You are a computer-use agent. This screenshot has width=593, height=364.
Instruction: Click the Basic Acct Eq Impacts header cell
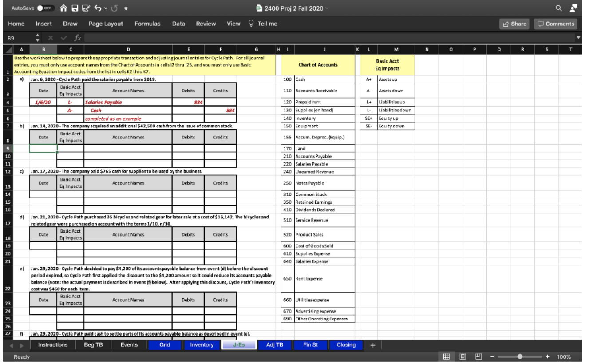click(x=387, y=65)
